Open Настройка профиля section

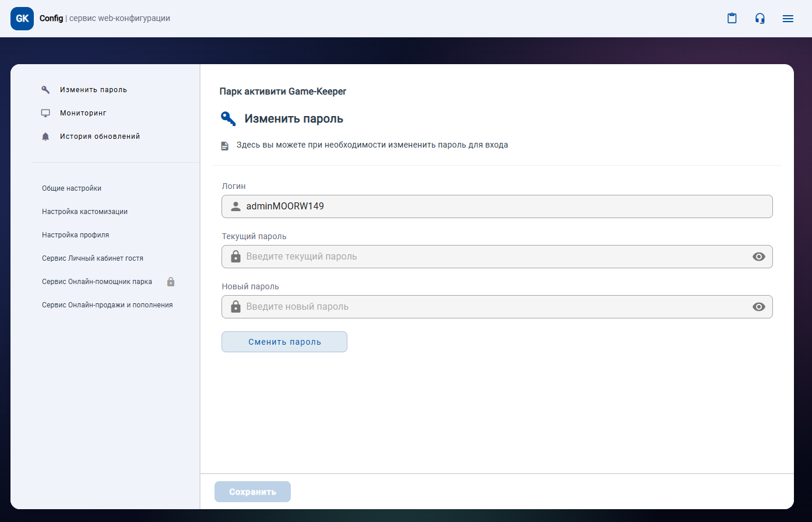tap(75, 235)
